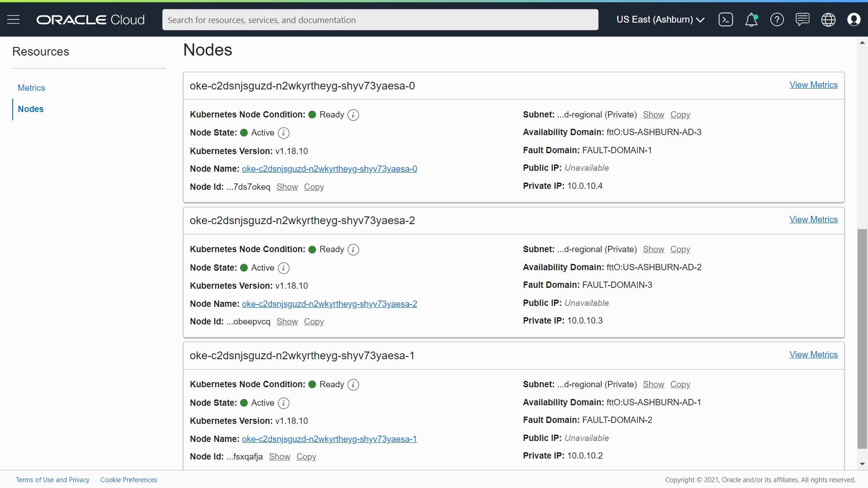This screenshot has height=488, width=868.
Task: Click the vertical scrollbar thumb
Action: (862, 339)
